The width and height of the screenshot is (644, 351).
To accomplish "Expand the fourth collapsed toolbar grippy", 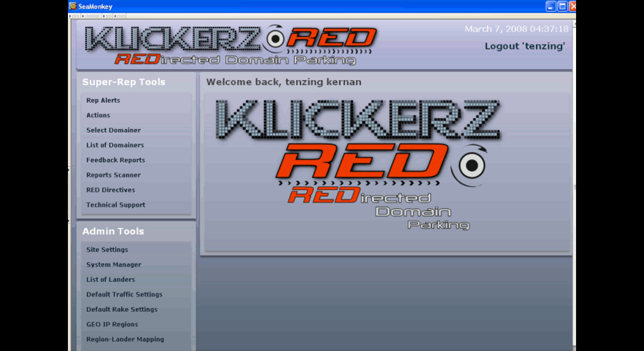I will point(119,16).
